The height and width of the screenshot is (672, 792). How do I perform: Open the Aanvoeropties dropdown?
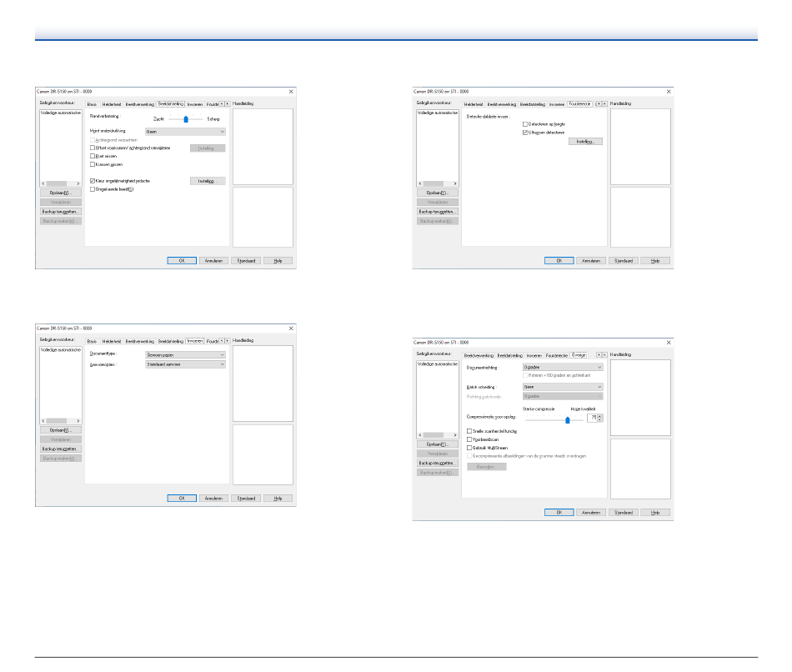(x=185, y=364)
